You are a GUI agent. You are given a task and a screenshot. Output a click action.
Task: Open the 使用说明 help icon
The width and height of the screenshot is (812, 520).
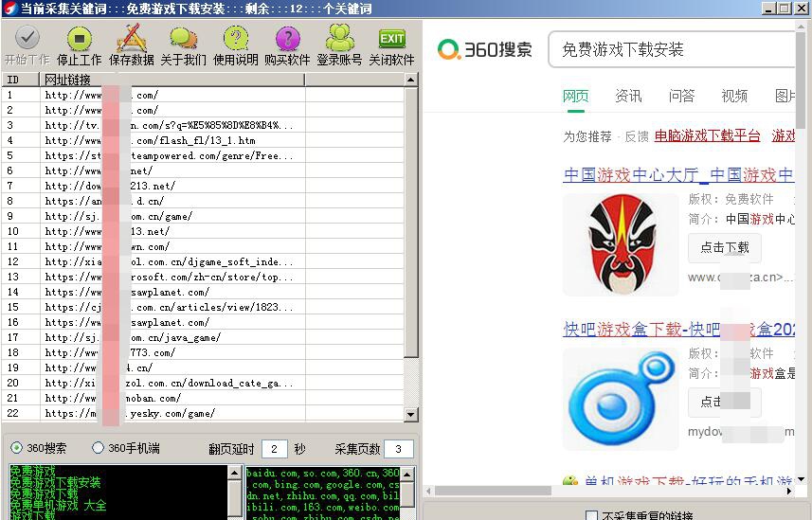tap(236, 38)
